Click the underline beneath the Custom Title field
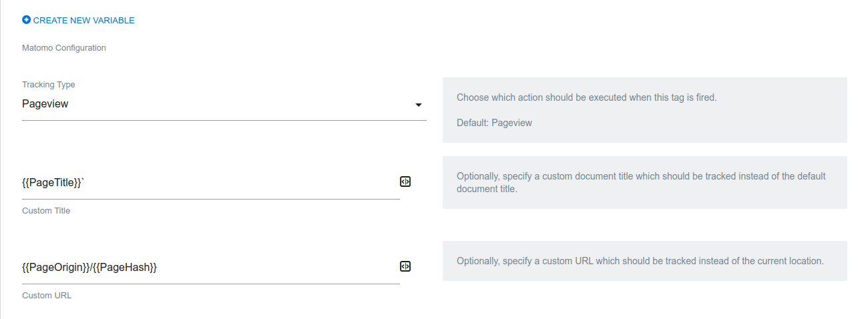 click(x=210, y=199)
